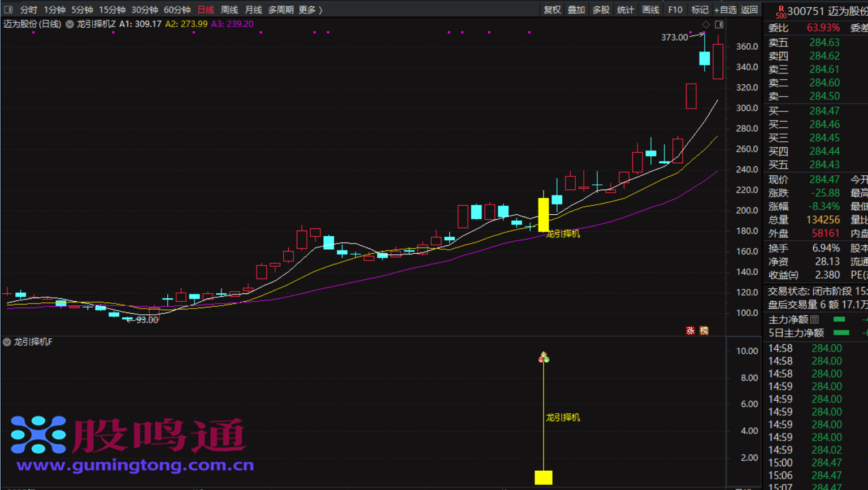Switch to the 日线 daily chart tab
This screenshot has width=868, height=490.
(x=206, y=10)
